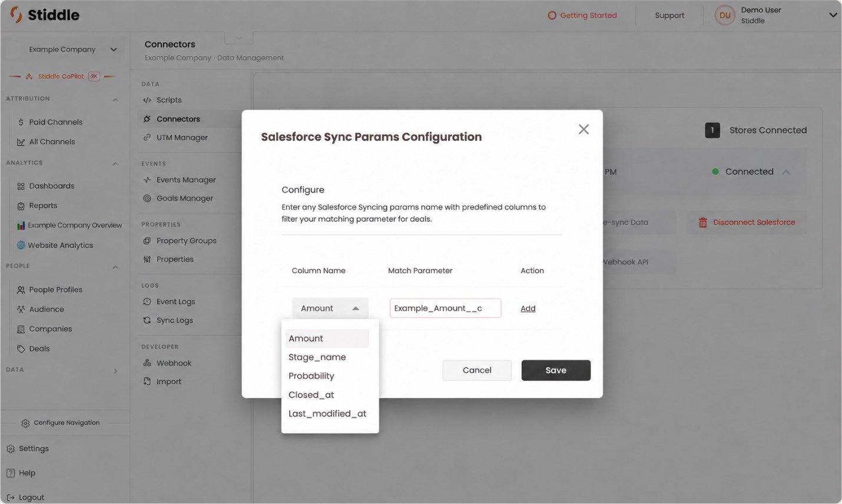842x504 pixels.
Task: Click the Example Company Overview bar chart icon
Action: [x=21, y=226]
